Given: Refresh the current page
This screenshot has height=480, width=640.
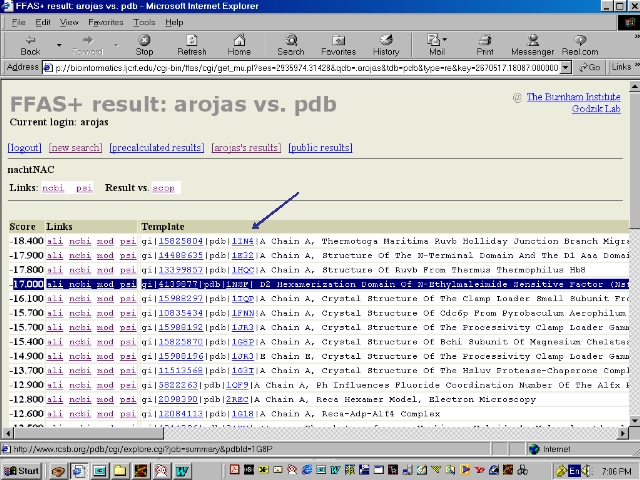Looking at the screenshot, I should pos(191,44).
